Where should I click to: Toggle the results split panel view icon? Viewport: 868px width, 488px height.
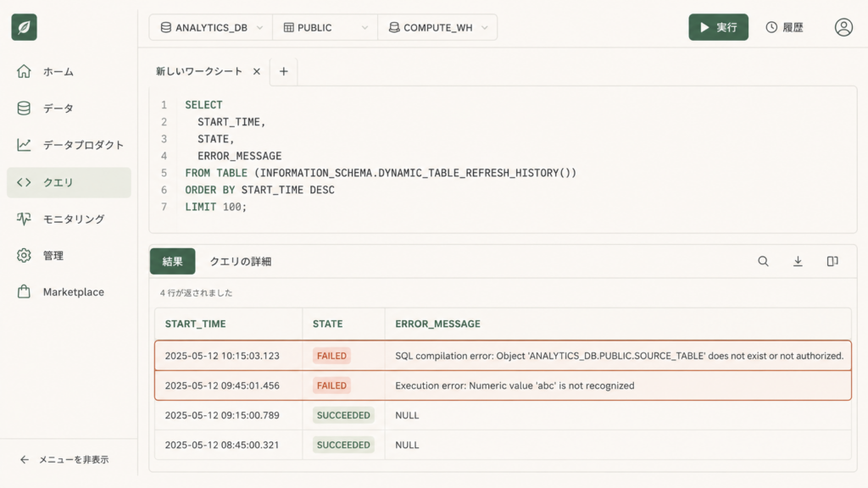click(x=832, y=261)
